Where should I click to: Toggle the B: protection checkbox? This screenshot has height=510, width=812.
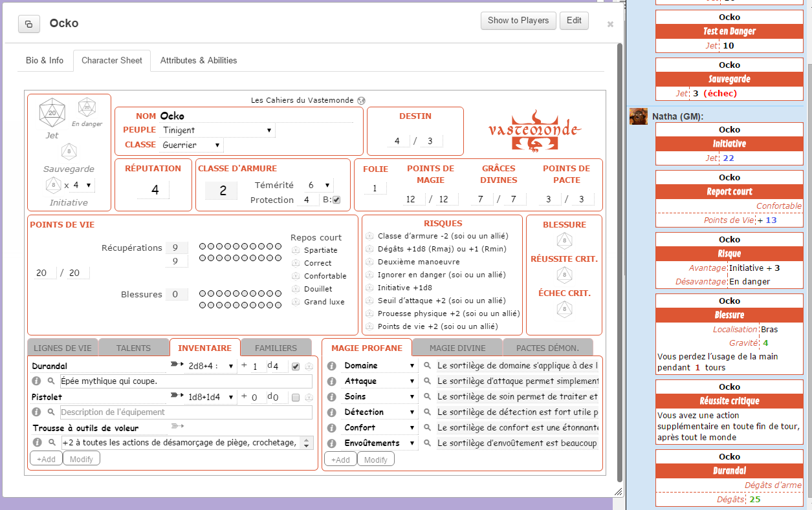336,200
